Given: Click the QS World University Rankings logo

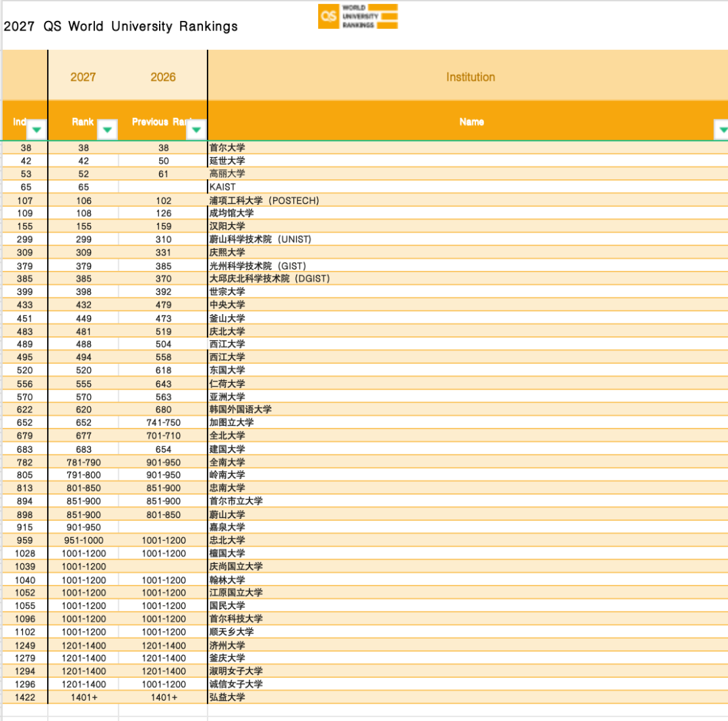Looking at the screenshot, I should click(358, 16).
